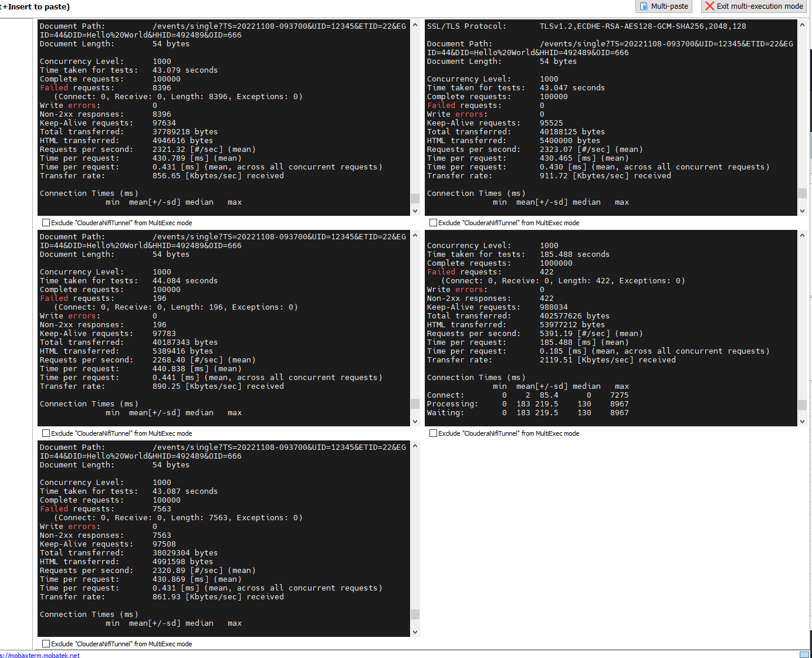This screenshot has height=658, width=812.
Task: Enable Exclude ClouderaNifiTunnel below the top-right pane
Action: click(x=433, y=222)
